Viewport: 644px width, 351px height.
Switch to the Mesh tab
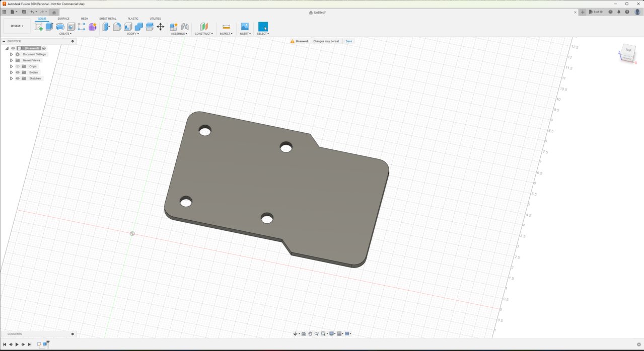tap(85, 19)
